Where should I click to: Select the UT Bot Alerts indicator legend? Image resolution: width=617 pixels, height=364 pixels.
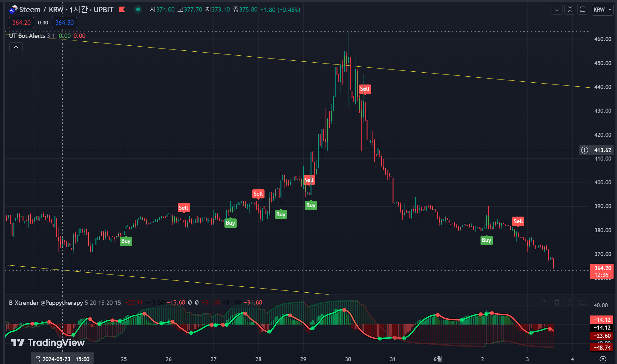pos(27,36)
